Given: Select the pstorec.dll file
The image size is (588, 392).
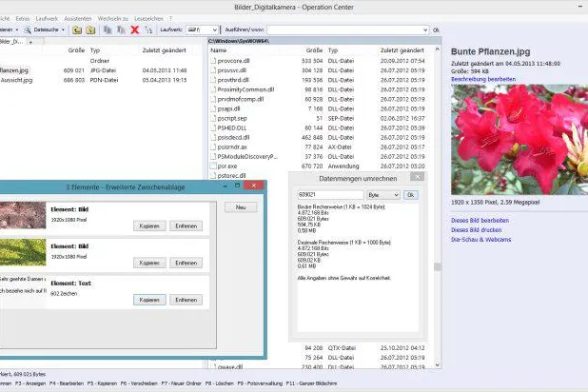Looking at the screenshot, I should (231, 176).
